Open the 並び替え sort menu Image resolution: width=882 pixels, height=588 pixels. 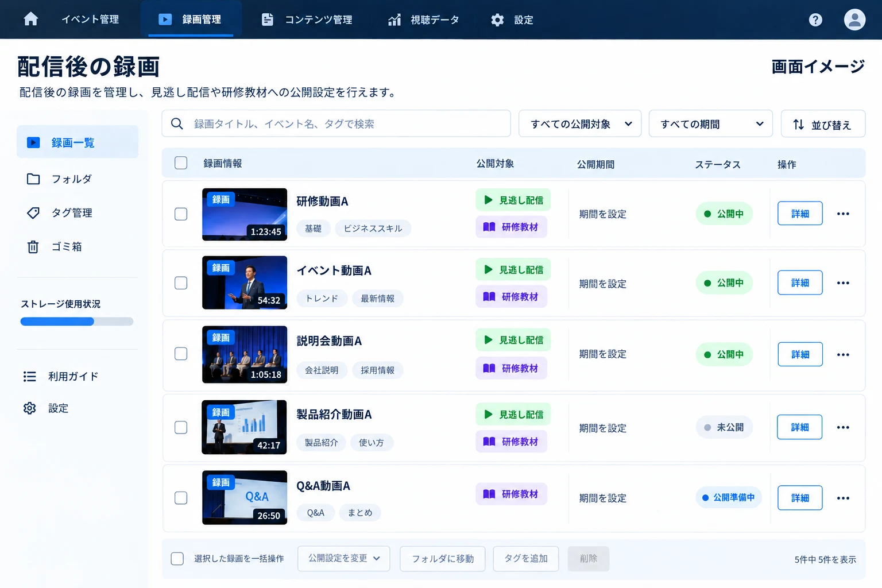(x=823, y=123)
